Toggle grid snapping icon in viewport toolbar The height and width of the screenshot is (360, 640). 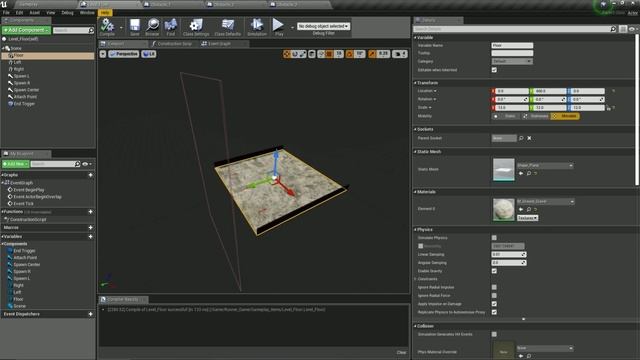(x=329, y=54)
